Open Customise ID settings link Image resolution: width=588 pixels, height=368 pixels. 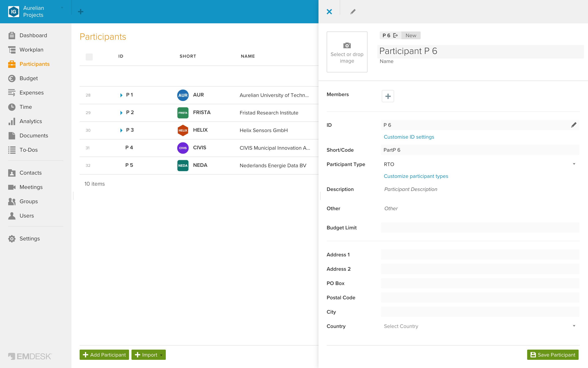point(409,137)
